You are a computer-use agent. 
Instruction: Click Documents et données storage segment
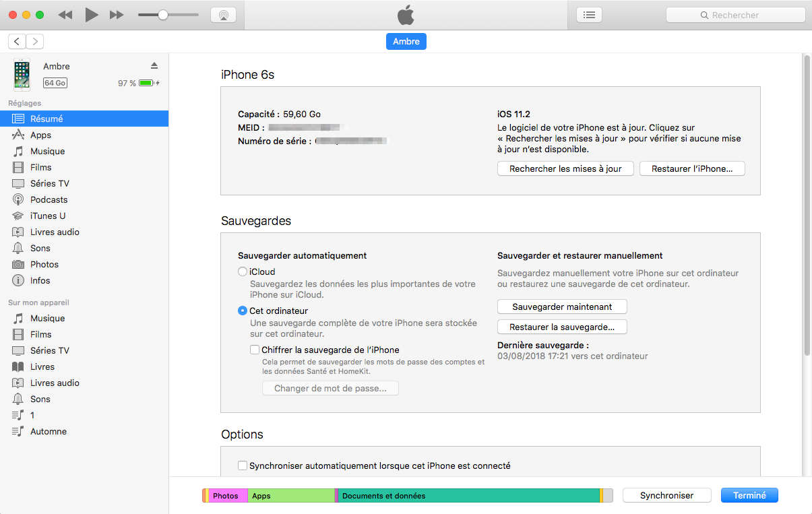click(468, 496)
